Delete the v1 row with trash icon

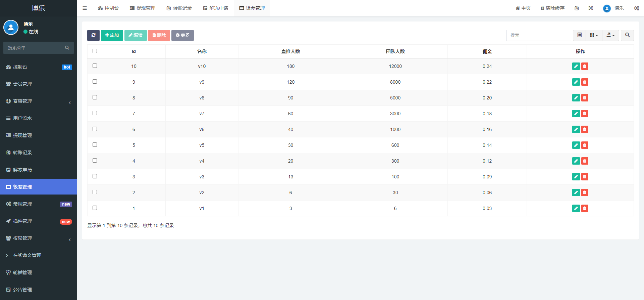tap(585, 208)
